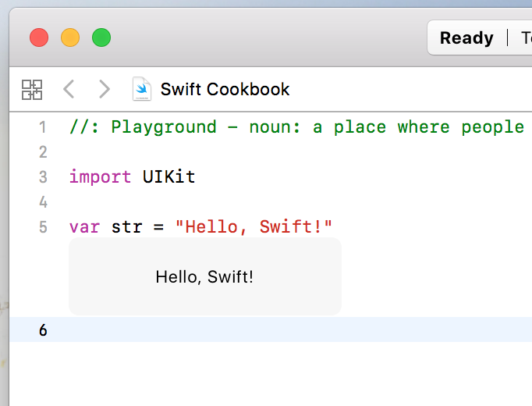Open the related items grid menu

click(x=32, y=89)
